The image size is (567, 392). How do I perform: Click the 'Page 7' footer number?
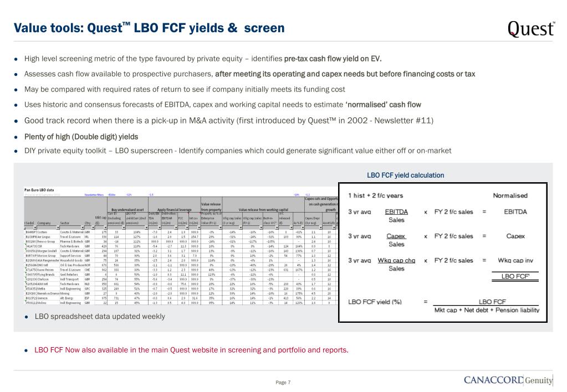(283, 382)
